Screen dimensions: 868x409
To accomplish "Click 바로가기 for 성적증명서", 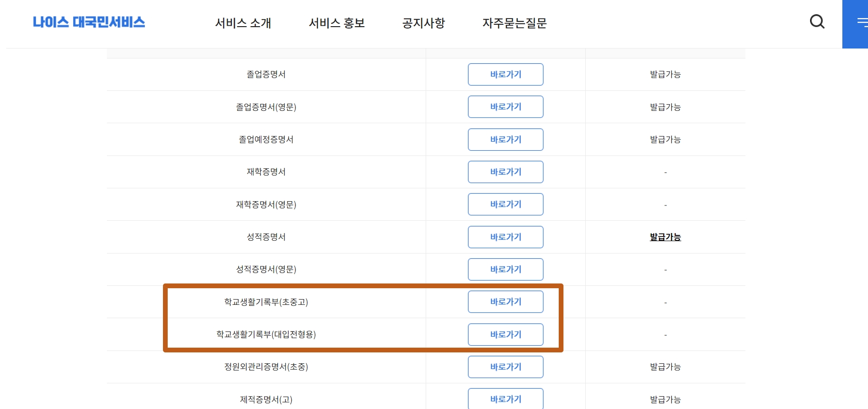I will coord(505,237).
